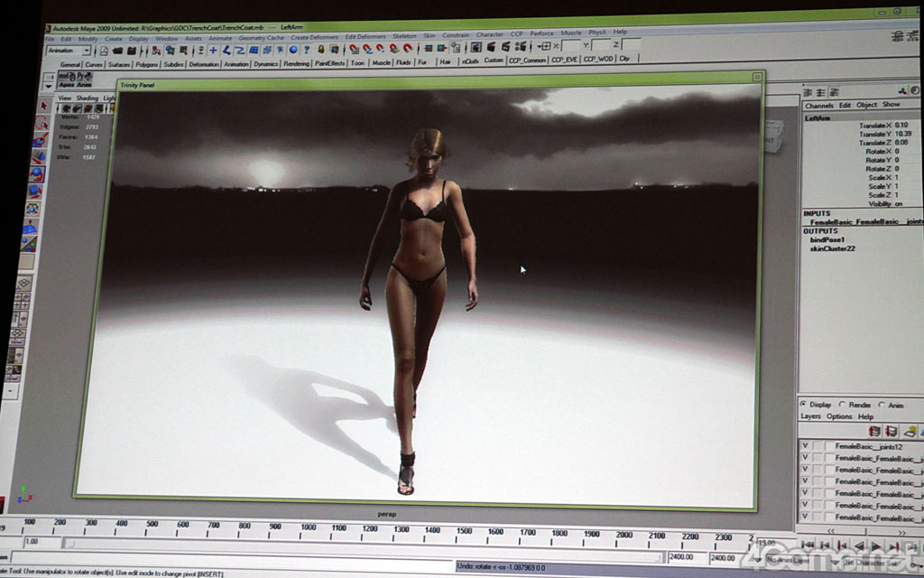Click the blue plus snap icon
924x578 pixels.
coord(213,50)
